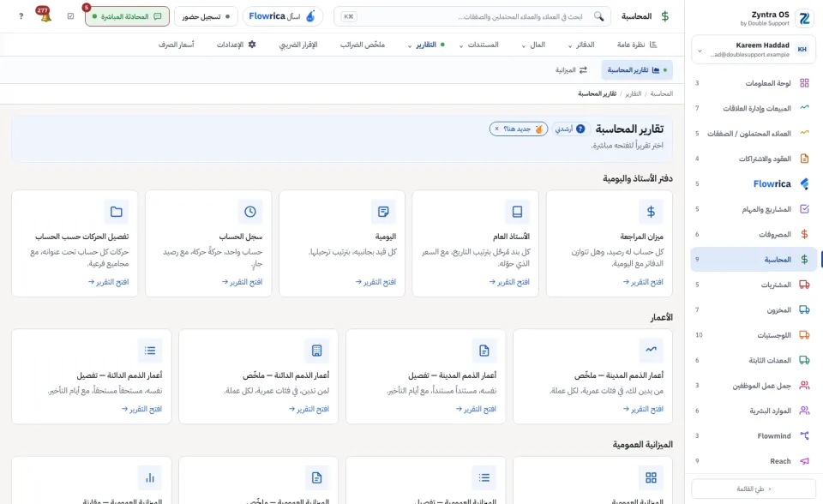Open أسعار الصرف tab
Viewport: 823px width, 504px height.
[177, 45]
